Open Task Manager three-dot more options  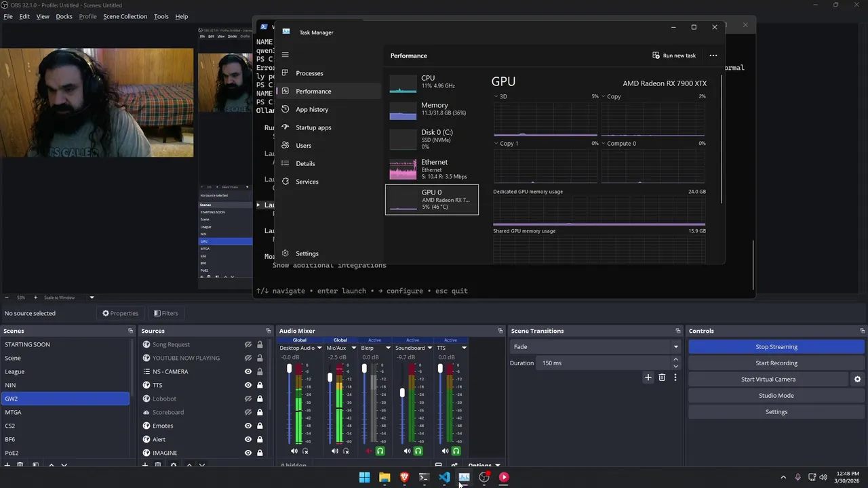[x=713, y=56]
